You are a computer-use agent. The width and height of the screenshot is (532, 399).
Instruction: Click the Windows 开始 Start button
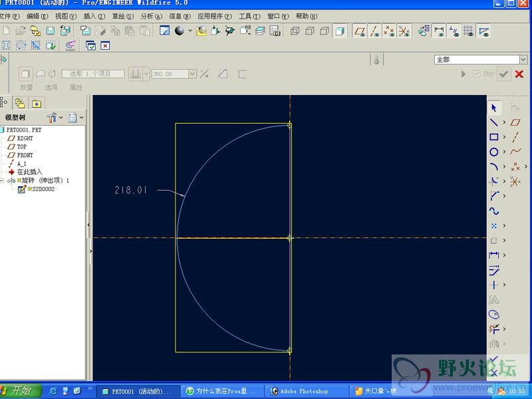[20, 390]
